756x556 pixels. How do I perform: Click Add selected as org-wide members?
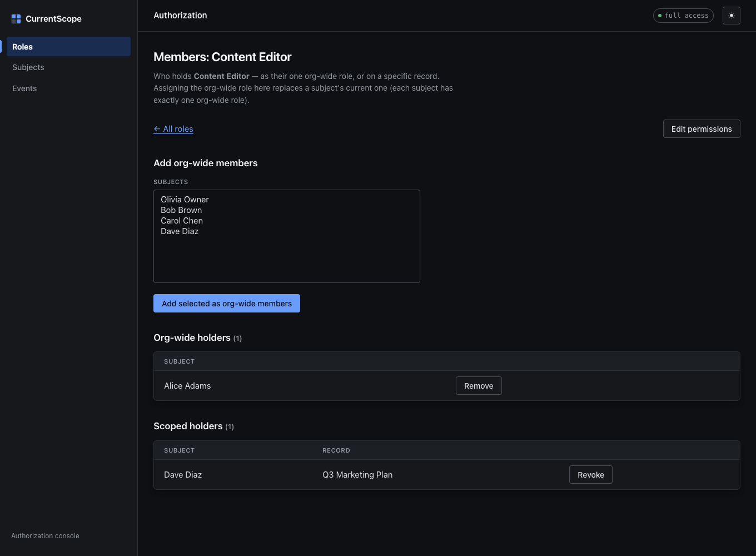pyautogui.click(x=227, y=304)
